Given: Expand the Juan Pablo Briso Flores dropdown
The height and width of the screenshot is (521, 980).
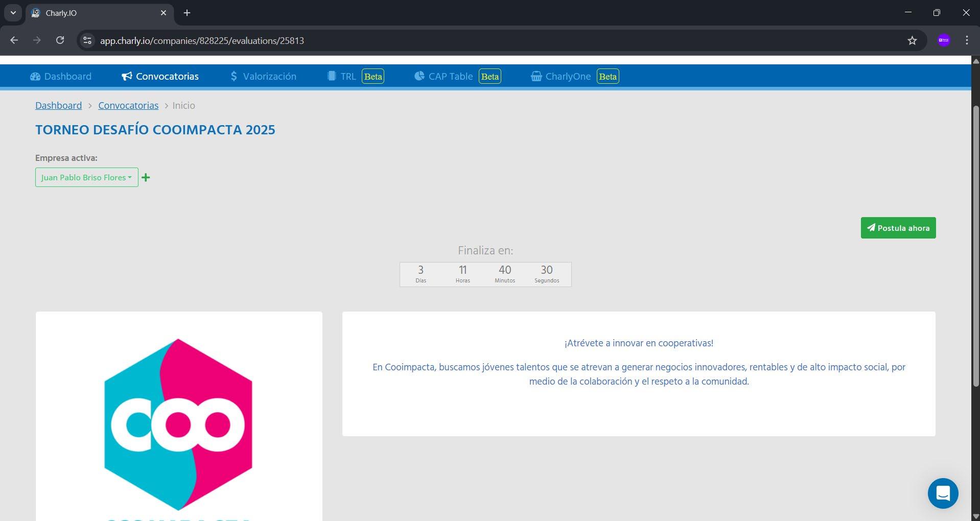Looking at the screenshot, I should tap(87, 177).
